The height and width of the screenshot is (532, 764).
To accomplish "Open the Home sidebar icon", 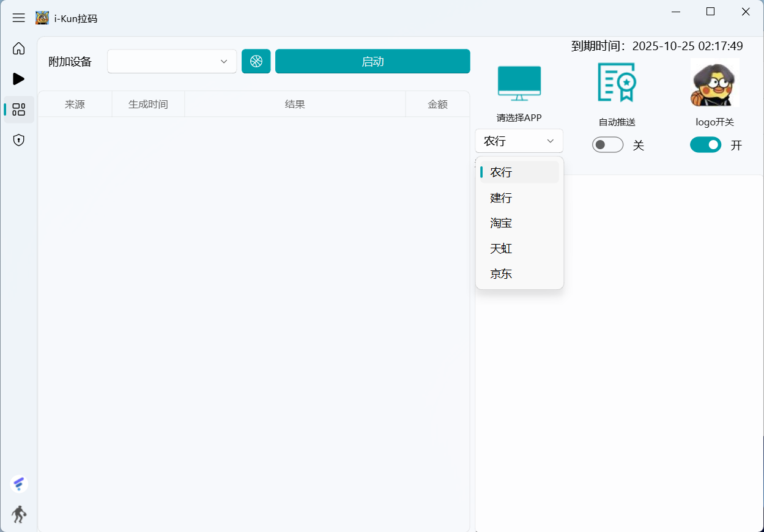I will point(18,48).
